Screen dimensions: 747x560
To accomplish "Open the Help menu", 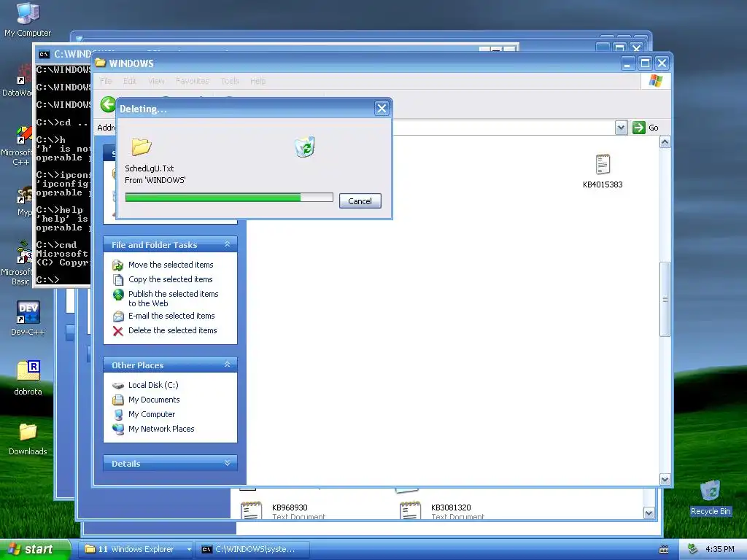I will click(258, 81).
